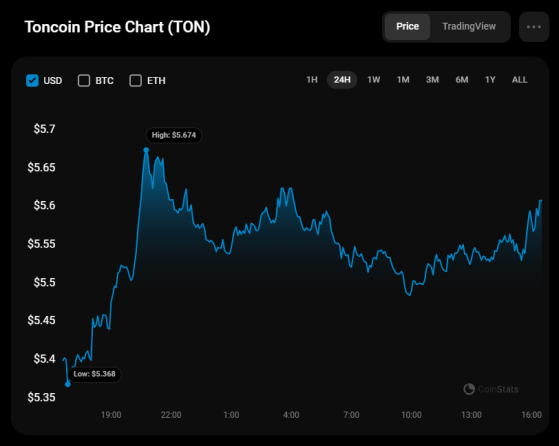
Task: Select the 1H time range
Action: pos(312,80)
